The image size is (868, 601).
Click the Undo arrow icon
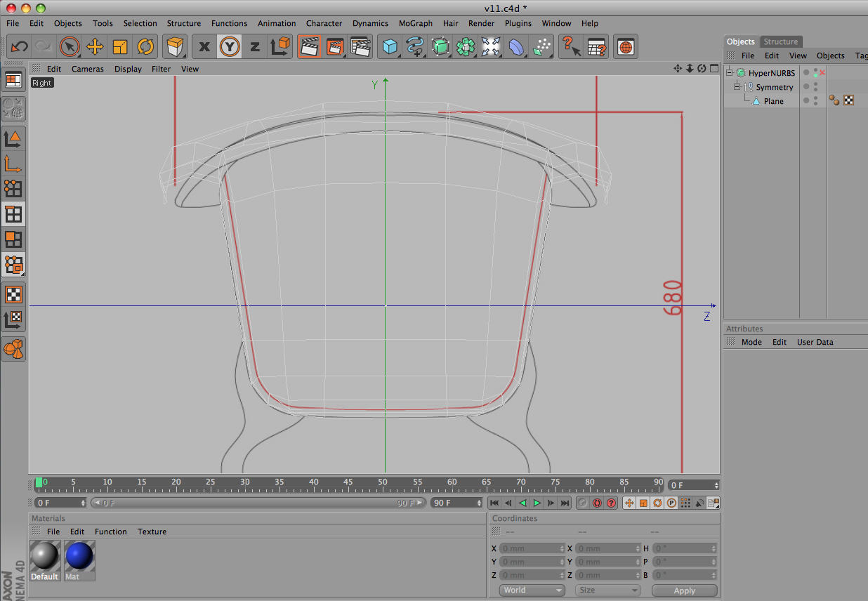(19, 47)
